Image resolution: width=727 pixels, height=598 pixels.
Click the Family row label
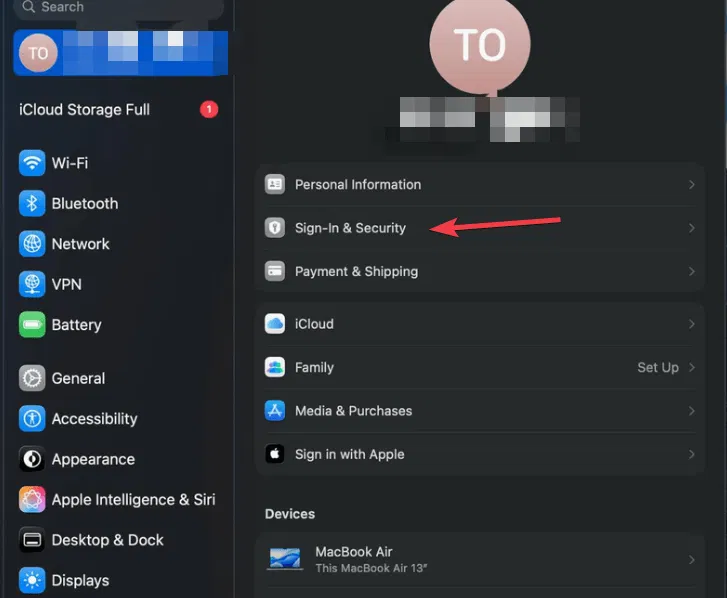[314, 368]
